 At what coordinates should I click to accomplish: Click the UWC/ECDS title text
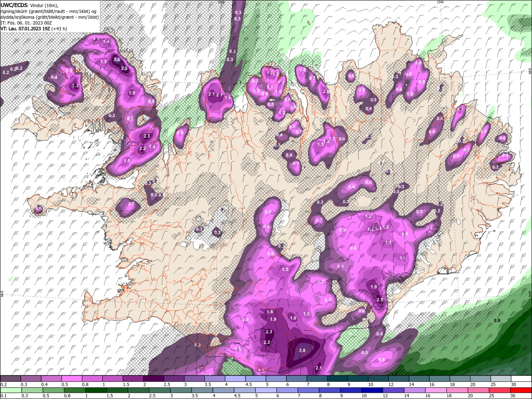[14, 5]
